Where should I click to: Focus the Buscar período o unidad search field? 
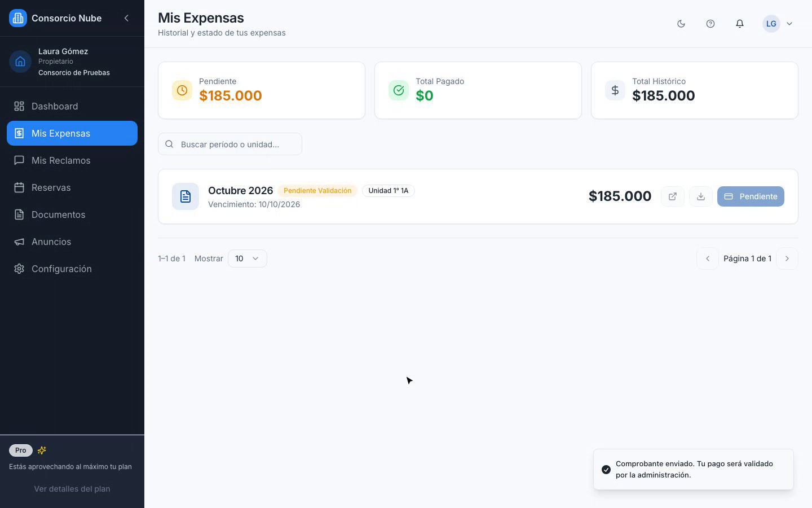pos(230,144)
